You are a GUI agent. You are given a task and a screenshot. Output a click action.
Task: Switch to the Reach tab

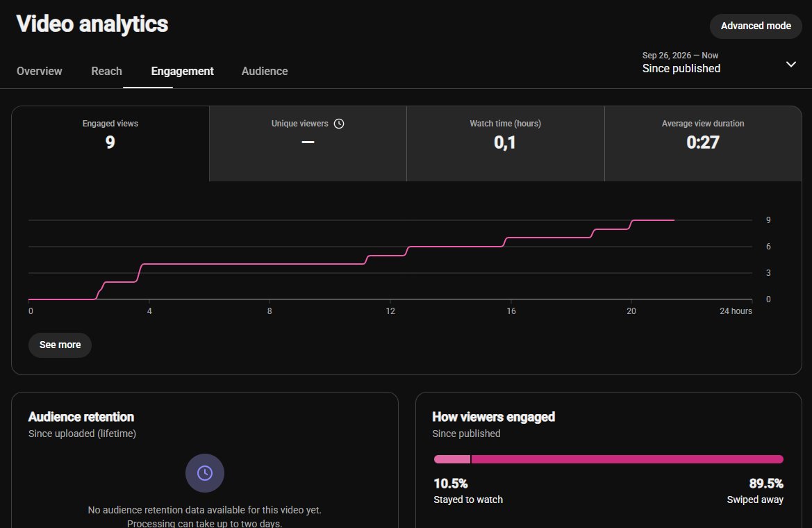pos(107,72)
